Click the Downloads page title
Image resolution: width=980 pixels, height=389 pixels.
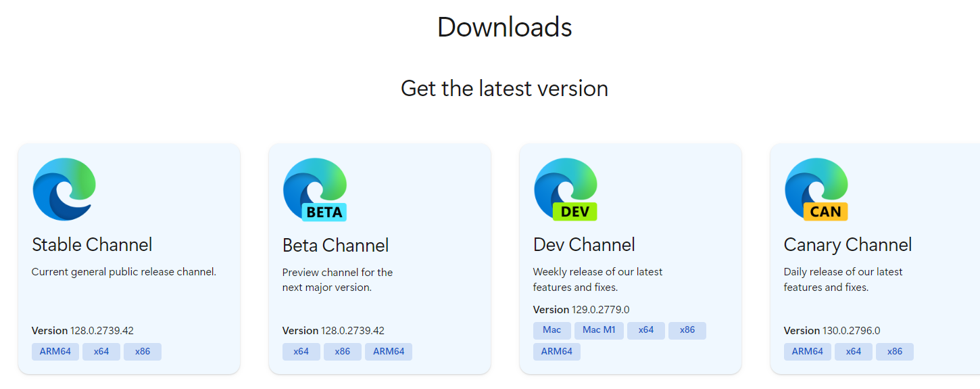[505, 27]
